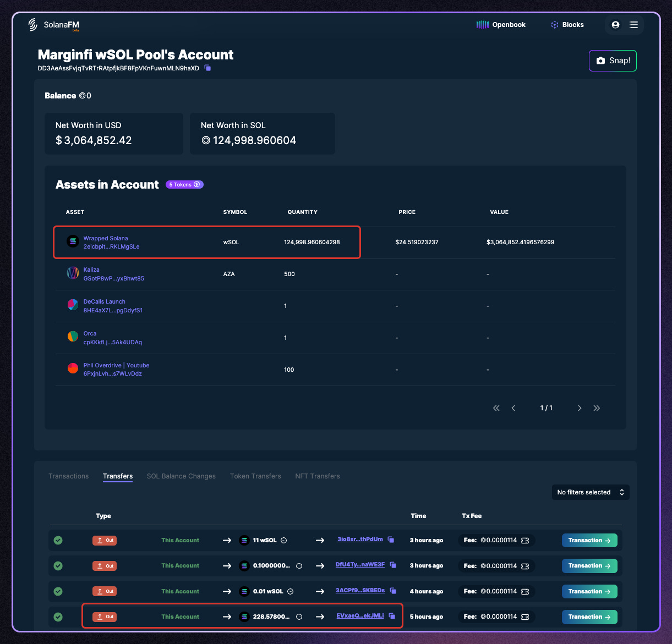Click the AZA symbol cell
The height and width of the screenshot is (644, 672).
[x=229, y=274]
